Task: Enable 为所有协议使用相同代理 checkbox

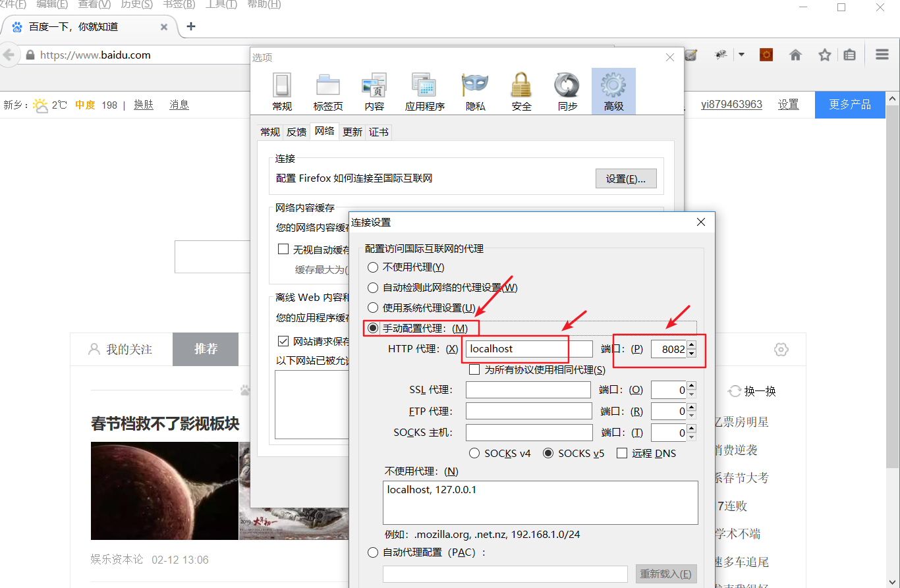Action: (474, 369)
